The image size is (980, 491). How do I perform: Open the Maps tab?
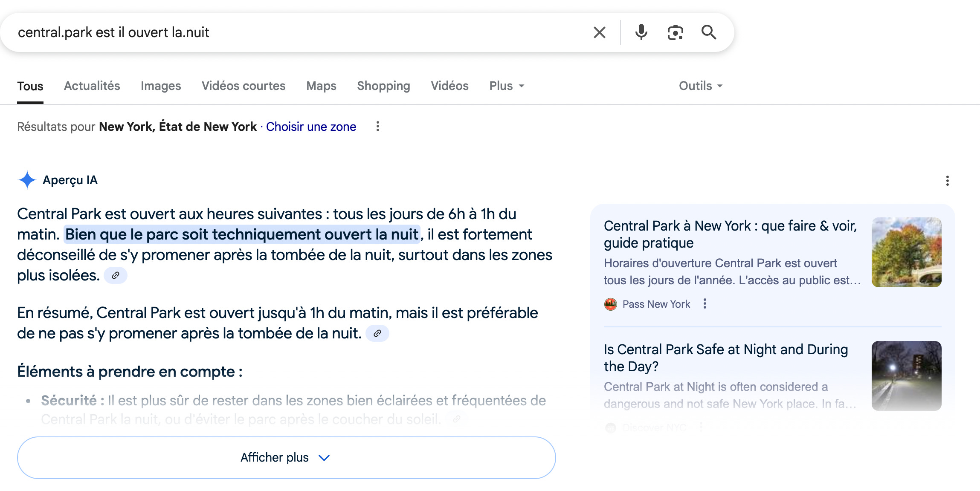click(321, 86)
